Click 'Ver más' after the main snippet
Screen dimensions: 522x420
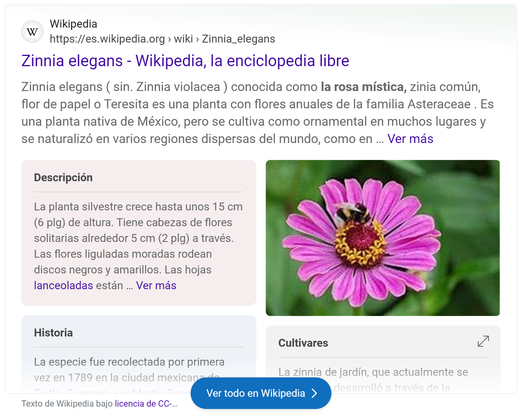point(410,139)
